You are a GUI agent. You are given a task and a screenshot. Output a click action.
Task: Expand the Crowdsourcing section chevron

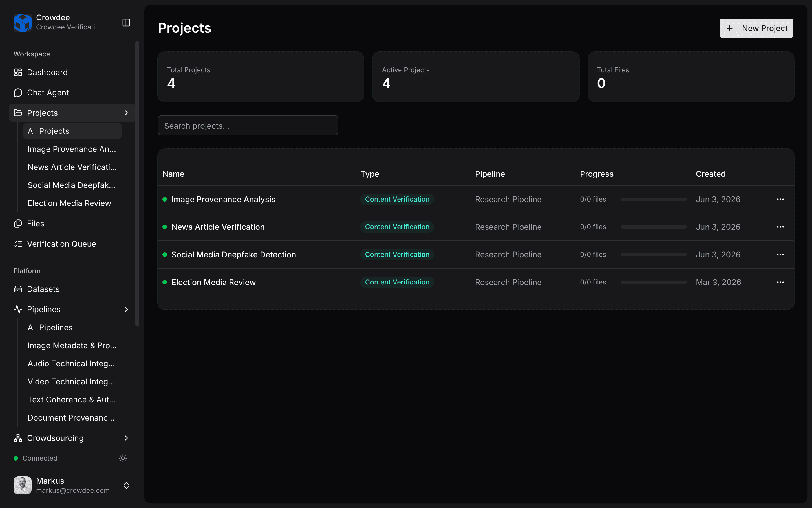point(126,438)
